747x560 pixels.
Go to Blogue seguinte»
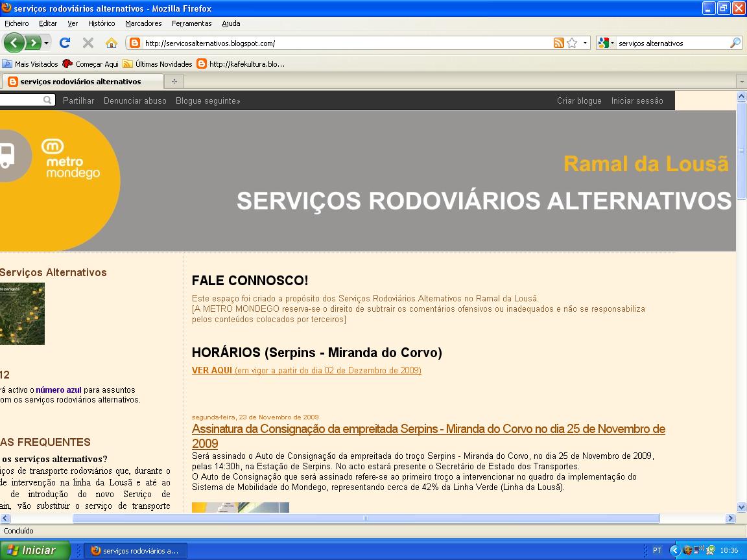click(207, 100)
